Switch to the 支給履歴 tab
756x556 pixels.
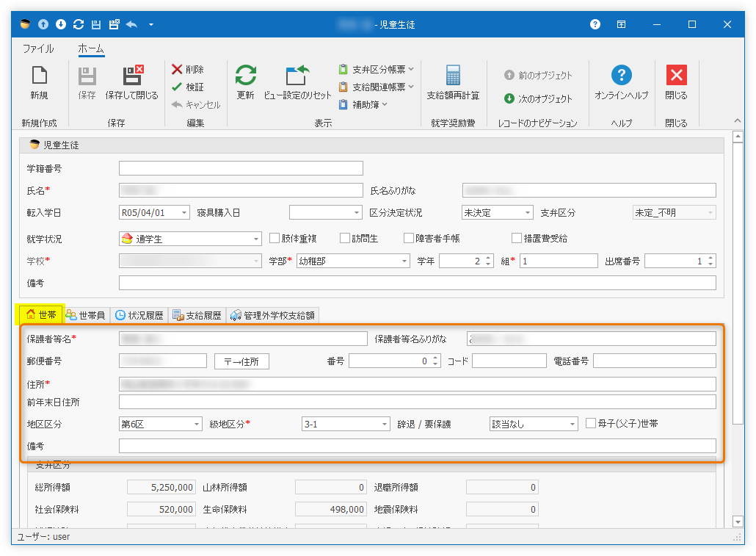click(x=197, y=315)
